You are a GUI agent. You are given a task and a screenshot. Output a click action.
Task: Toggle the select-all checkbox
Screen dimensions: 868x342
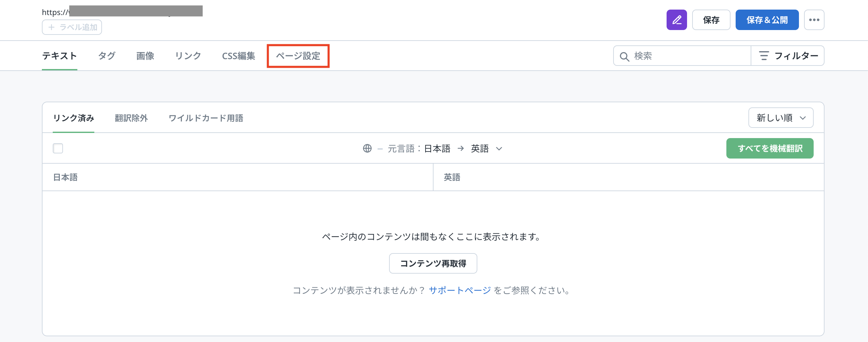click(58, 149)
